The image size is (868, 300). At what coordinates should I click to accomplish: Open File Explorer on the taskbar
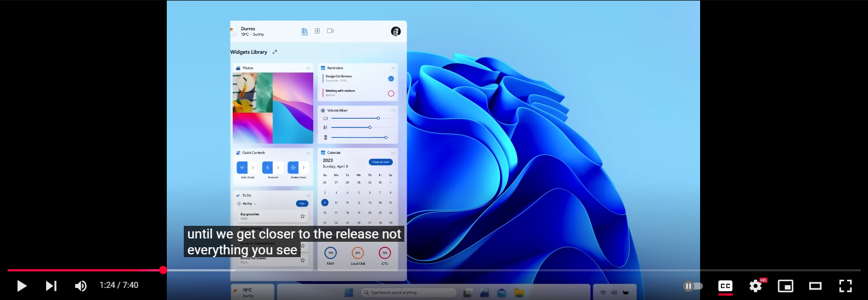coord(519,293)
